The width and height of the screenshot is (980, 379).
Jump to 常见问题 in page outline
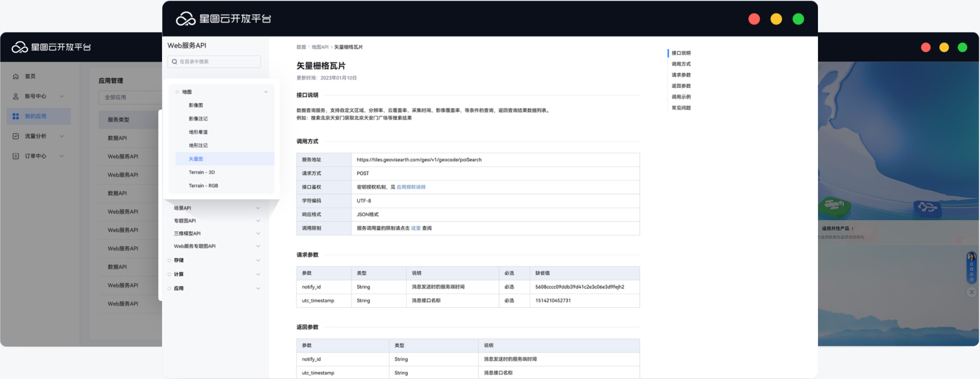point(681,108)
